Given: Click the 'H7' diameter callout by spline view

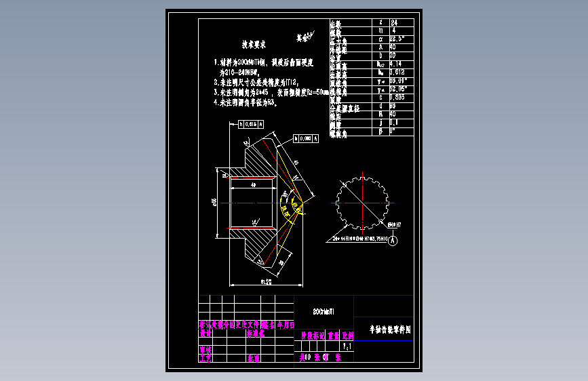Looking at the screenshot, I should pyautogui.click(x=395, y=224).
